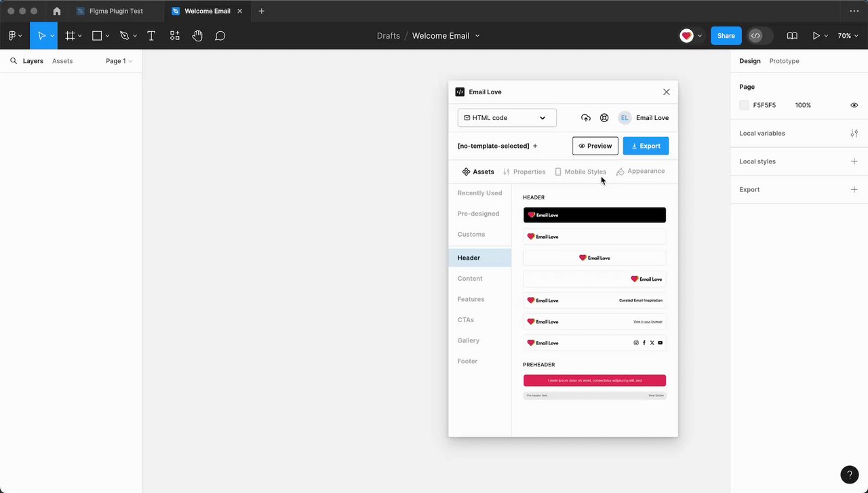
Task: Click the page opacity 100% field
Action: click(803, 106)
